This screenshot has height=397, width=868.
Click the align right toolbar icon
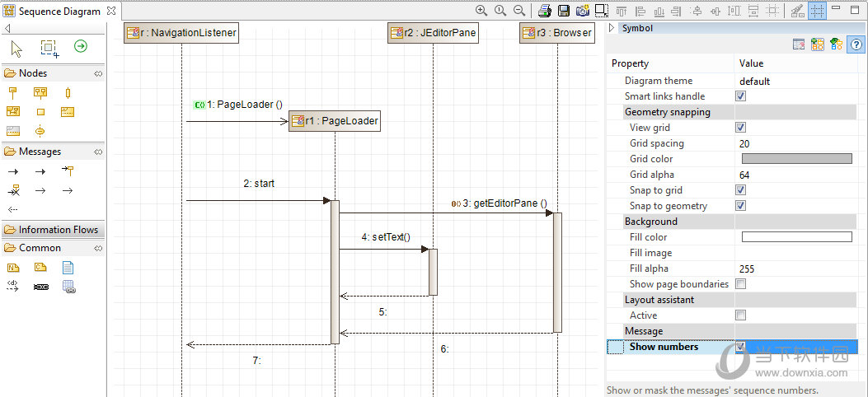tap(677, 11)
